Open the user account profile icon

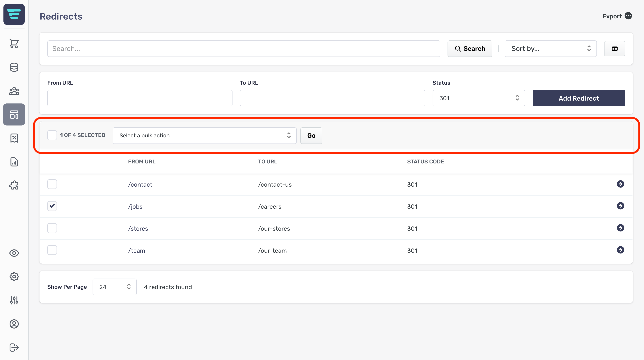(14, 324)
